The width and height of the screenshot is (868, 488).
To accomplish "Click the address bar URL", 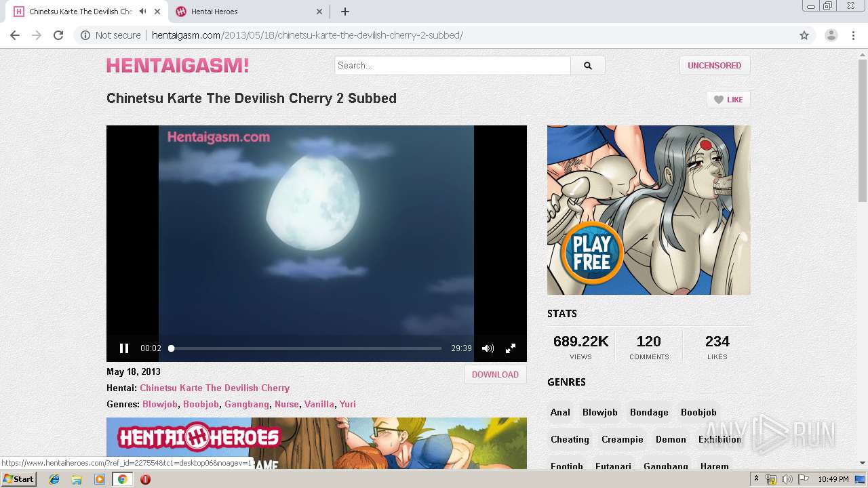I will (307, 35).
